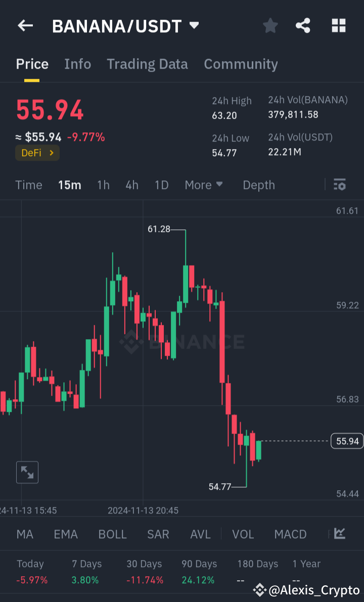Tap the 90 Days 24.12% statistic
This screenshot has width=364, height=602.
pos(199,571)
